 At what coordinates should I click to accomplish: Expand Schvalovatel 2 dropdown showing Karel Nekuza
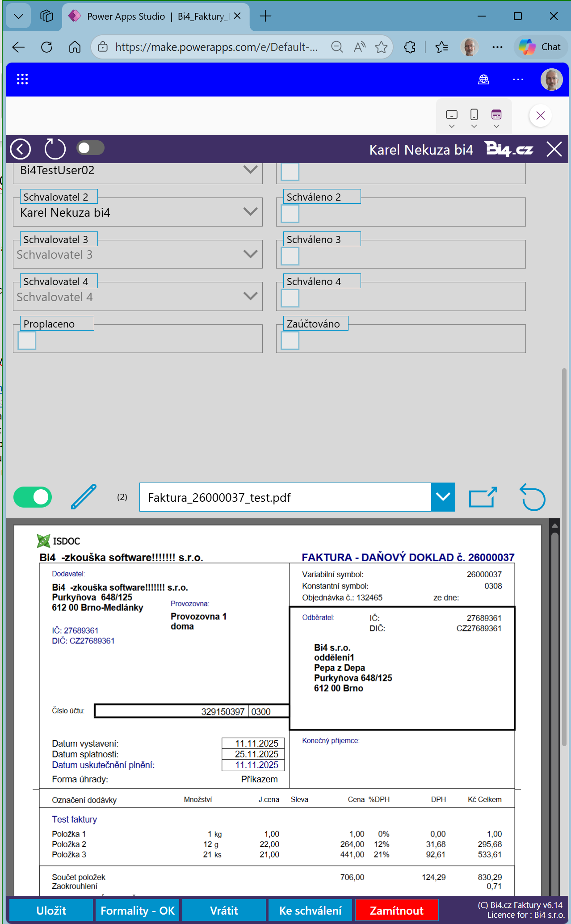tap(250, 212)
